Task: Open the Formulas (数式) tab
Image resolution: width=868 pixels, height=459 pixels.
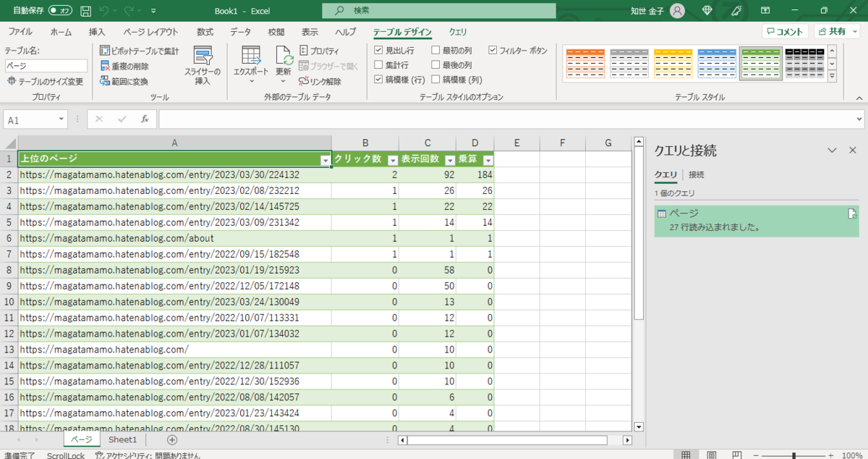Action: [205, 32]
